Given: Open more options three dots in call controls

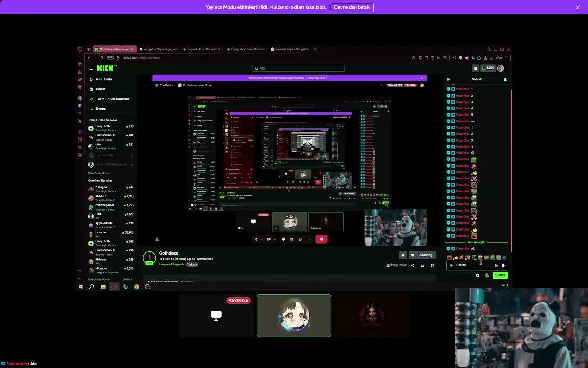Looking at the screenshot, I should (309, 239).
